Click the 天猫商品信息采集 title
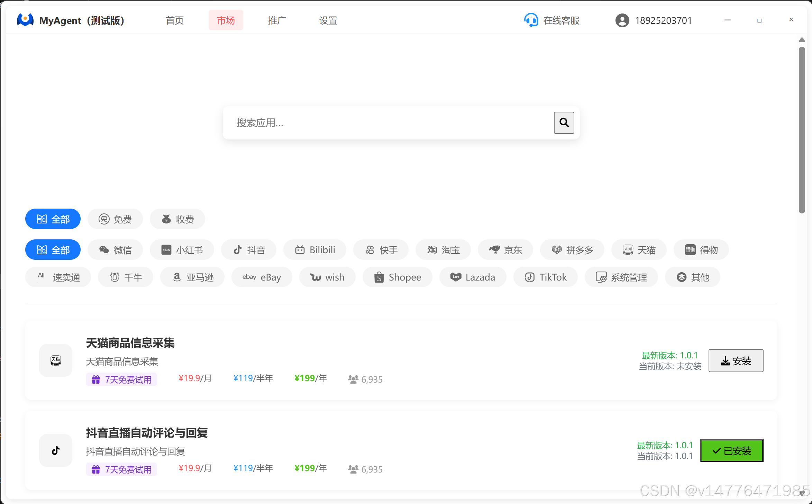This screenshot has width=812, height=504. 130,343
